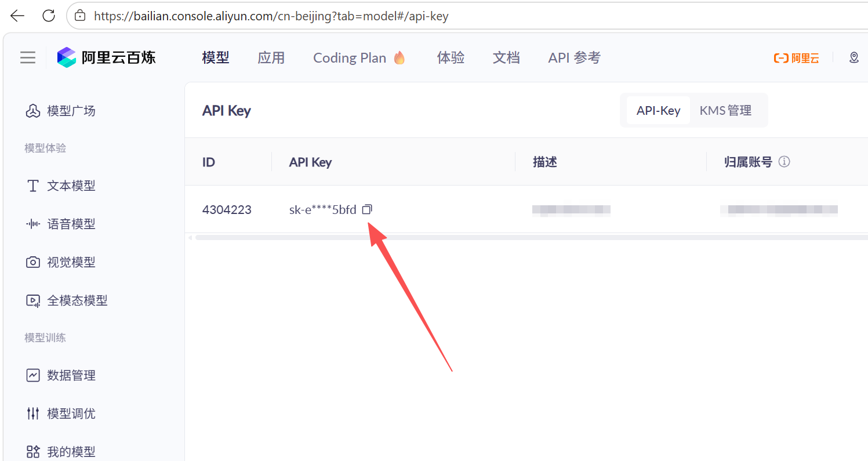
Task: Go back with the browser arrow
Action: click(x=17, y=16)
